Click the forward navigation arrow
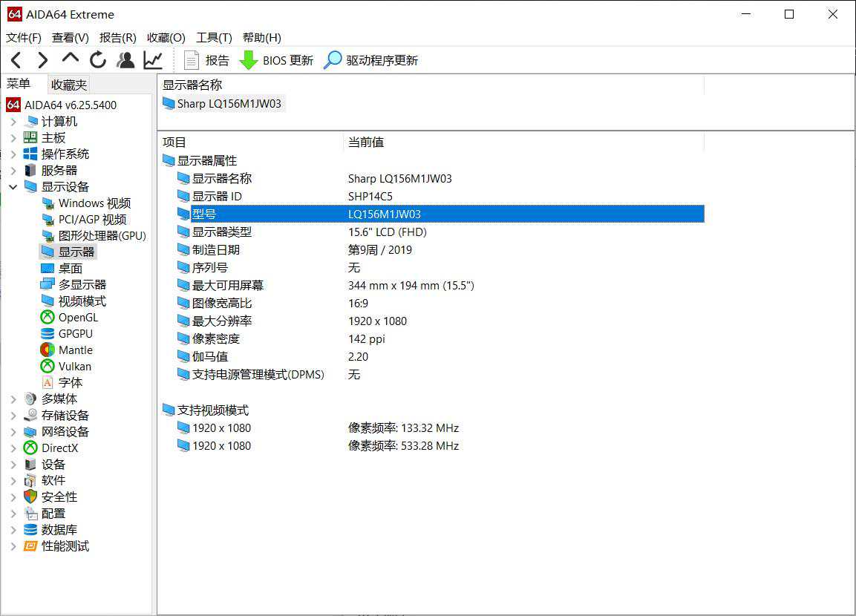 42,60
